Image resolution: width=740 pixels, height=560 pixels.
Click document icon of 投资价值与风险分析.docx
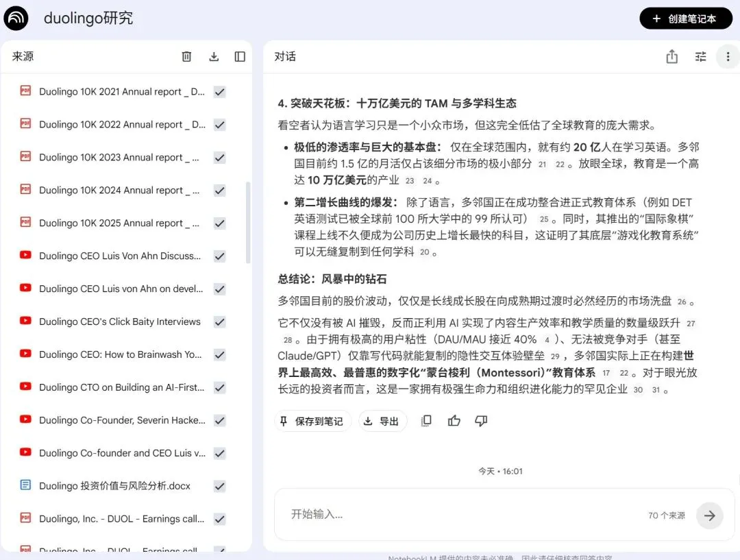tap(25, 485)
